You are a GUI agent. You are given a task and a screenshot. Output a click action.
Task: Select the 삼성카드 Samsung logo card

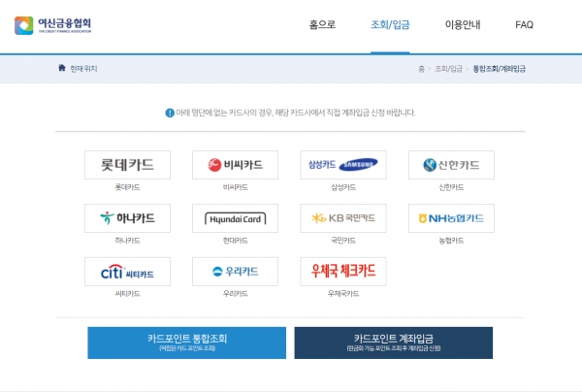click(x=343, y=165)
